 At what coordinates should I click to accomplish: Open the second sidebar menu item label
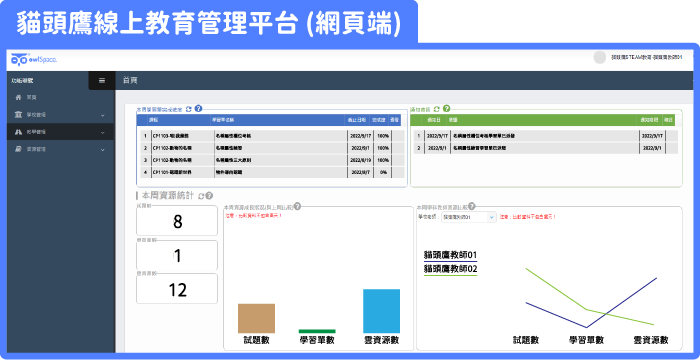36,115
